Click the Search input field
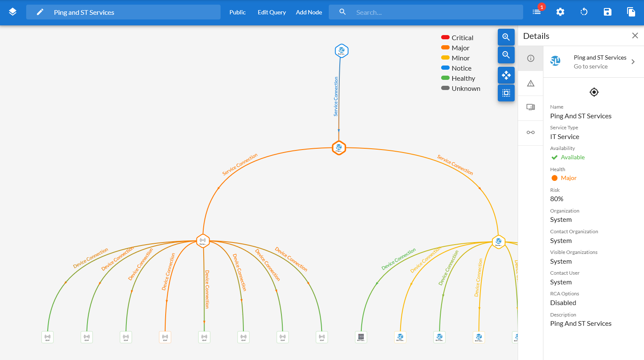Screen dimensions: 644x360 (x=435, y=12)
